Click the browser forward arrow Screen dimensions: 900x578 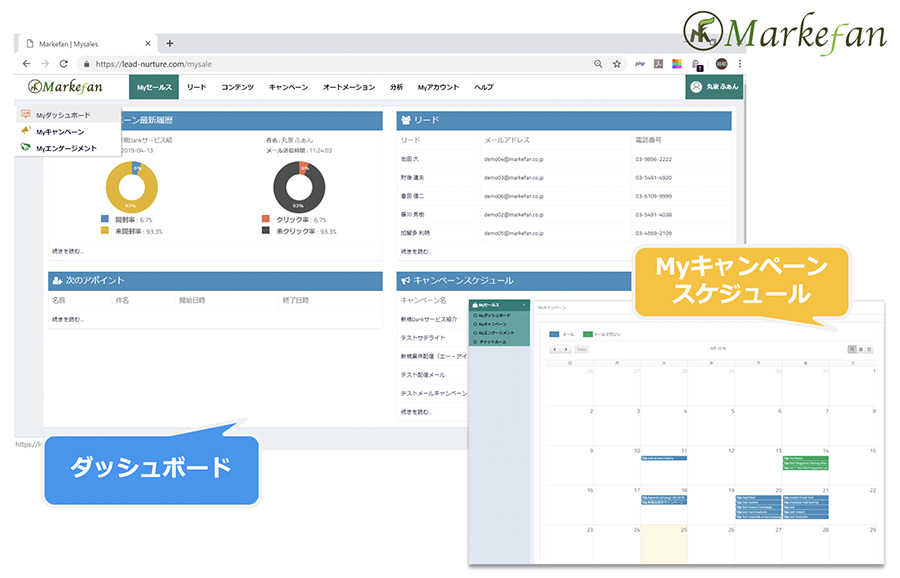(45, 64)
